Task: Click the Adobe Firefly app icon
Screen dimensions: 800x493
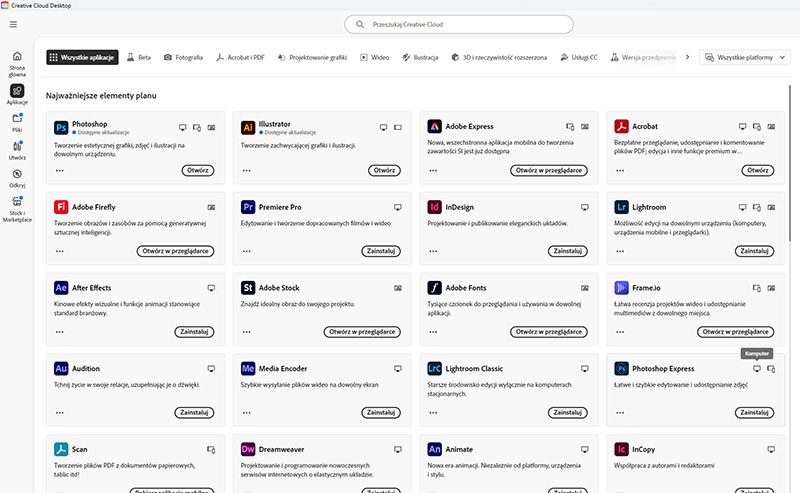Action: click(x=61, y=207)
